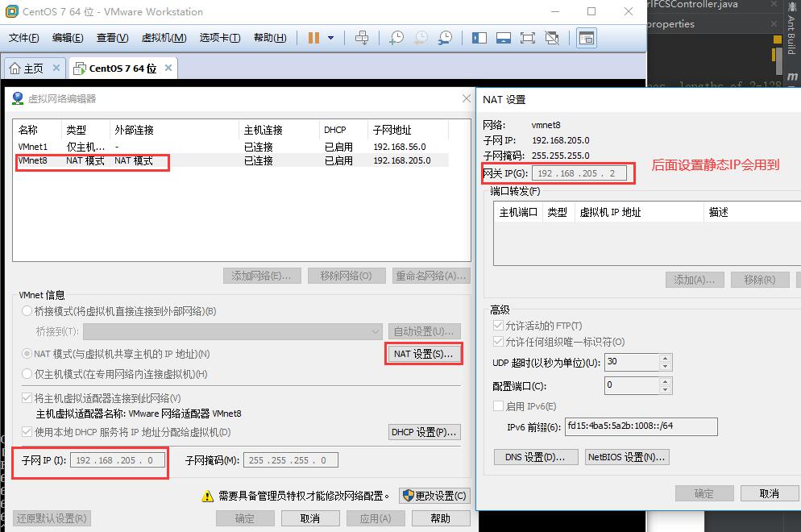Viewport: 801px width, 532px height.
Task: Toggle 使用本地 DHCP 服务 checkbox
Action: pos(27,432)
